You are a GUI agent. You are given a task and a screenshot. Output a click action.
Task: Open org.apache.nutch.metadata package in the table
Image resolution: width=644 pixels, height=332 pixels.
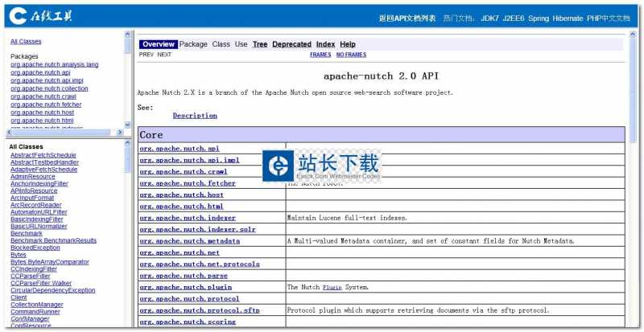[x=189, y=241]
